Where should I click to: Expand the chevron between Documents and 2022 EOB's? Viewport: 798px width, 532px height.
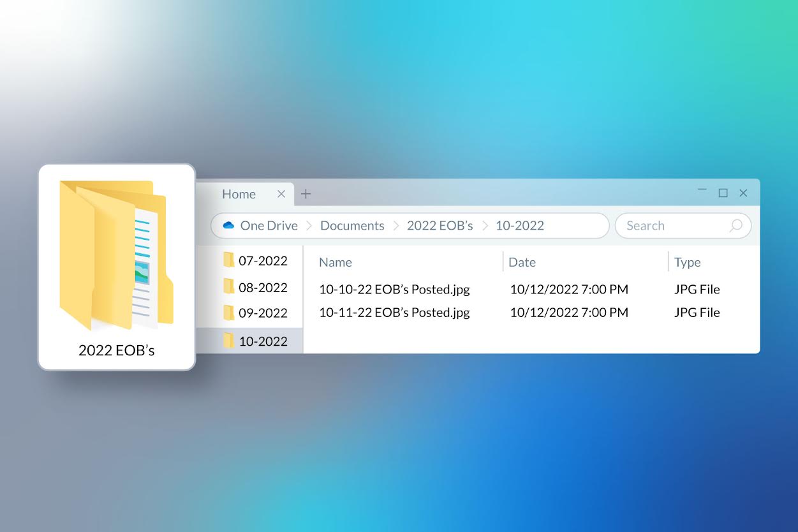397,225
